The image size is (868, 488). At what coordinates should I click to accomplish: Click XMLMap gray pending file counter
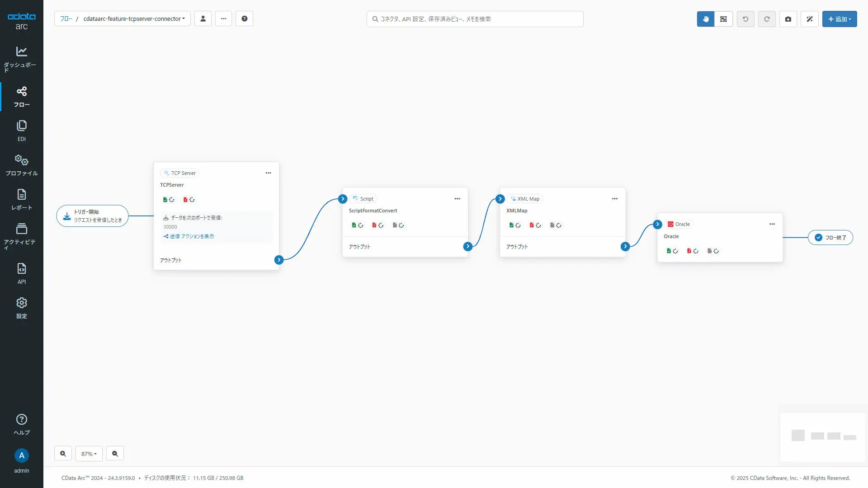click(555, 225)
